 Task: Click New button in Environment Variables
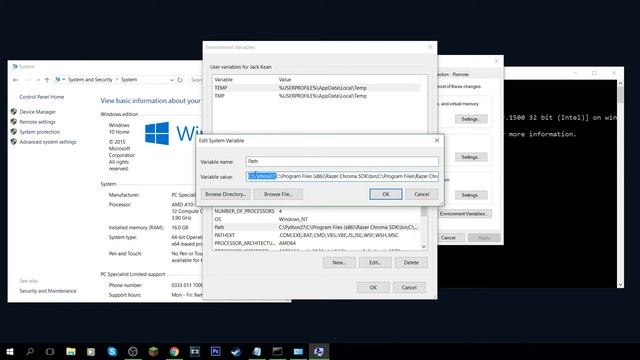pyautogui.click(x=339, y=262)
